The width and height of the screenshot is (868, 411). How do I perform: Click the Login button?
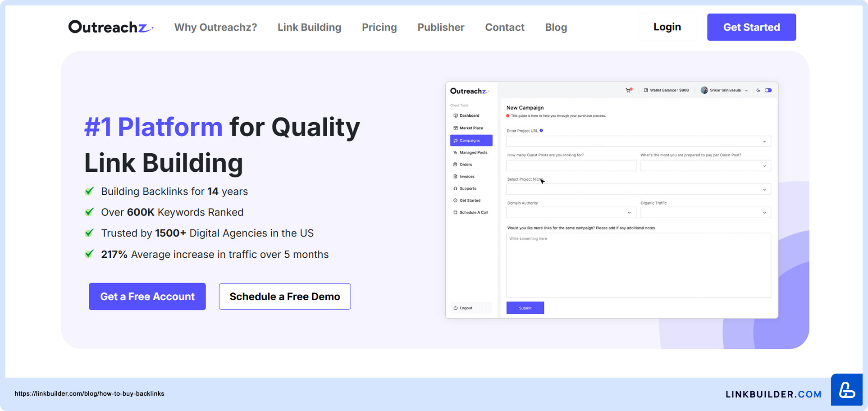tap(667, 27)
